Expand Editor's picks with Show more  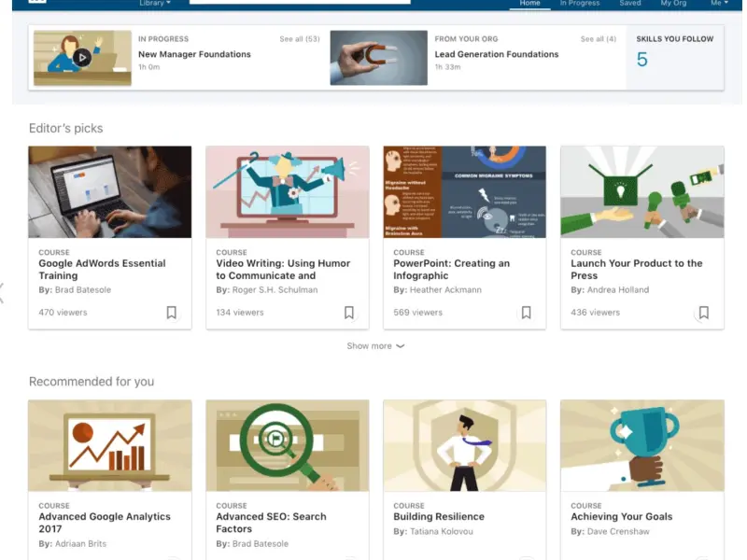pyautogui.click(x=375, y=346)
